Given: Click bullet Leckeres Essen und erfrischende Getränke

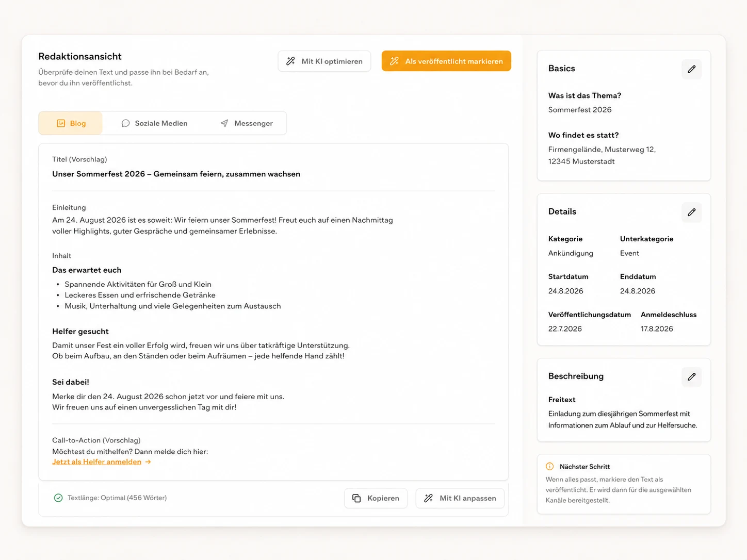Looking at the screenshot, I should click(140, 295).
